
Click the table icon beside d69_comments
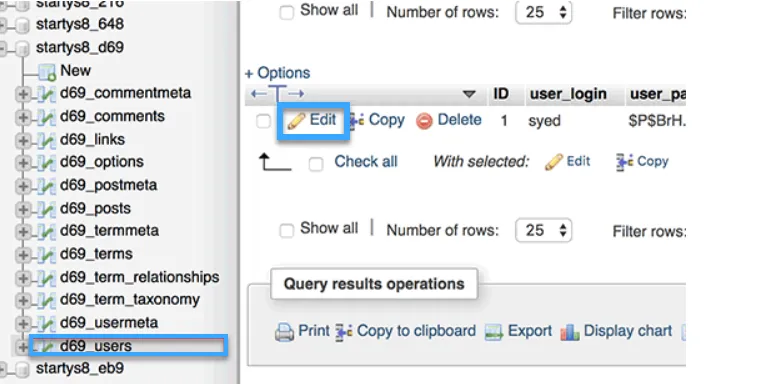tap(46, 117)
